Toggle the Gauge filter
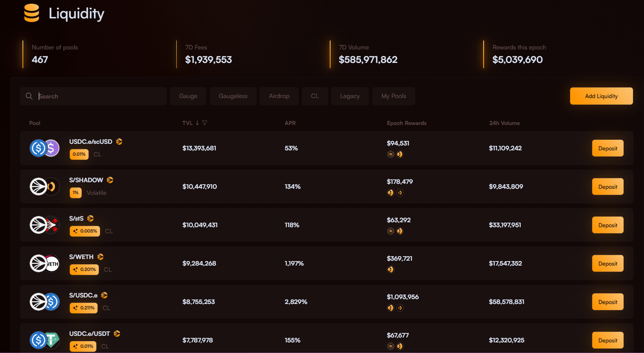This screenshot has width=644, height=353. (188, 96)
